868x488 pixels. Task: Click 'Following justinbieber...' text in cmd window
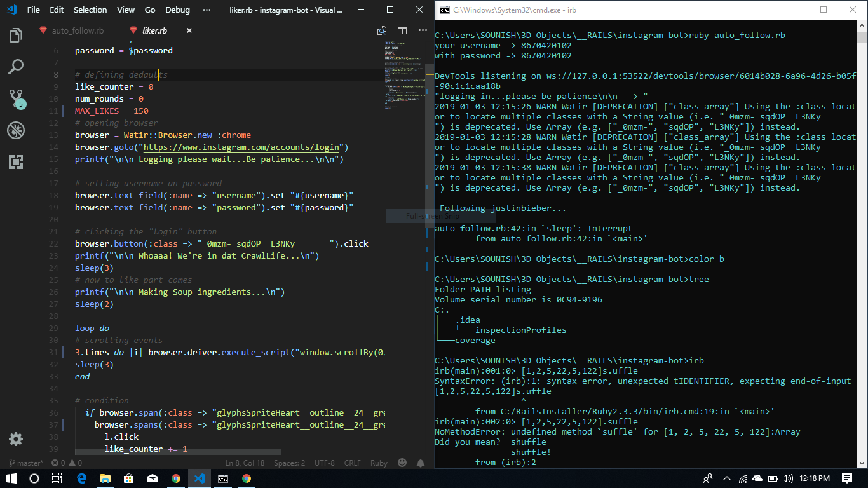(x=503, y=208)
